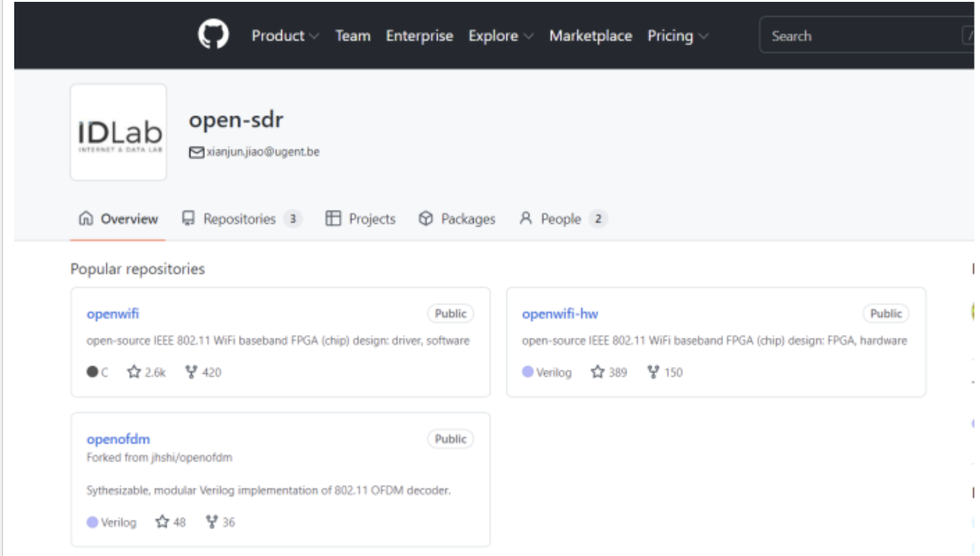The image size is (980, 556).
Task: Open the jhshi/openofdm fork source link
Action: [191, 458]
